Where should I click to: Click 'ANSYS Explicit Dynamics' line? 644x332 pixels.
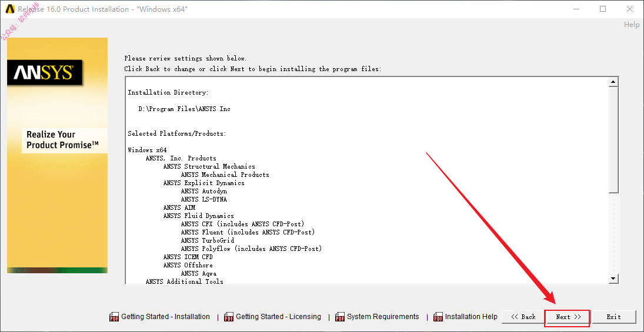203,183
